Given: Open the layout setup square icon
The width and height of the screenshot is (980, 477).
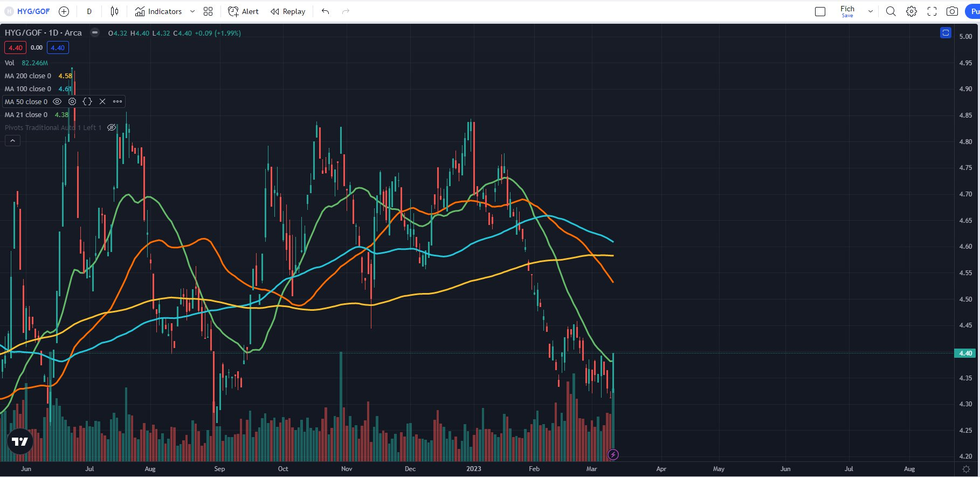Looking at the screenshot, I should (x=820, y=11).
